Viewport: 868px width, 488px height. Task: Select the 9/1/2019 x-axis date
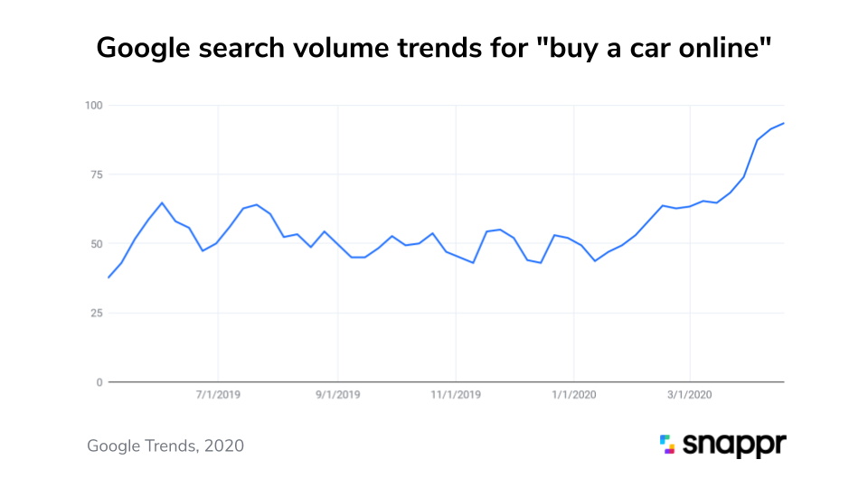pos(337,395)
